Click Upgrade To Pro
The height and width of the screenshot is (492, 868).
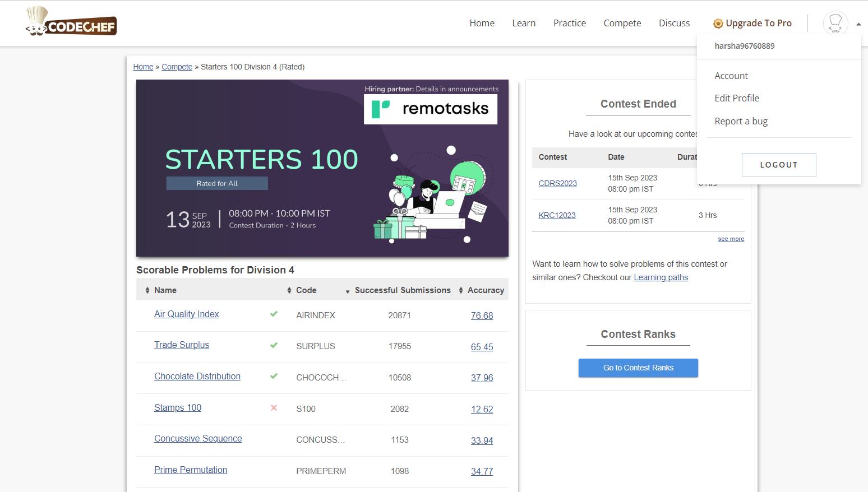tap(759, 23)
